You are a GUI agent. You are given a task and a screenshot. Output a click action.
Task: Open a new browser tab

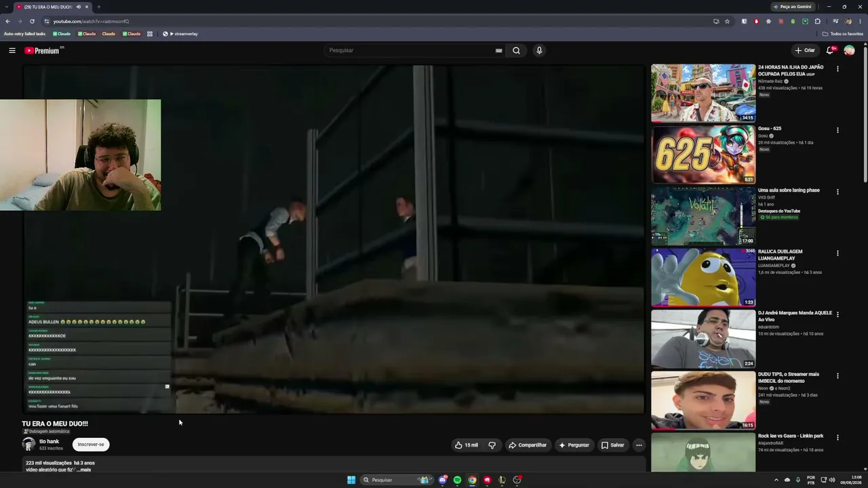(x=99, y=7)
